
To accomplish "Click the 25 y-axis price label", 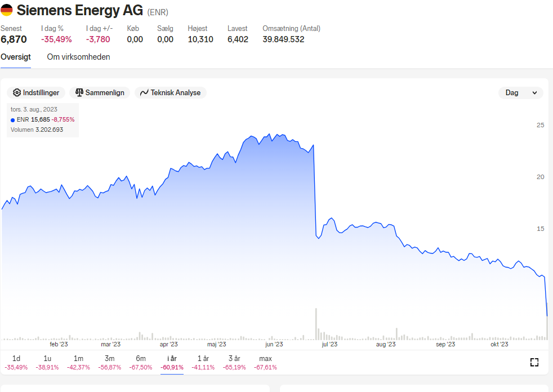I will coord(540,125).
